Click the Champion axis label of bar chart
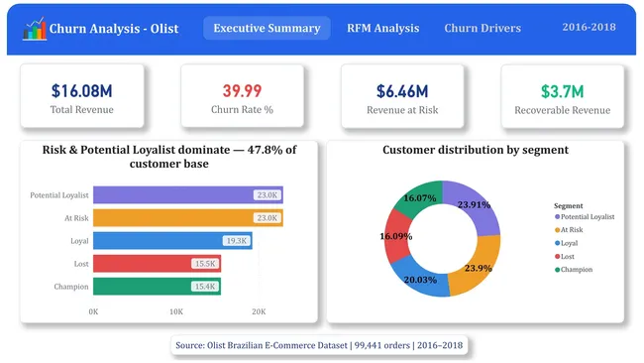Viewport: 644px width, 363px height. point(71,287)
